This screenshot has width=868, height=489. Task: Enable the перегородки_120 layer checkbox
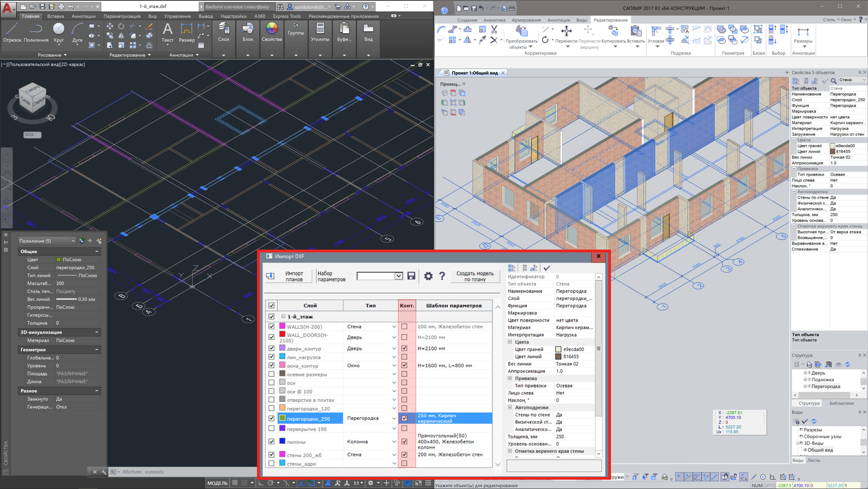click(x=271, y=408)
